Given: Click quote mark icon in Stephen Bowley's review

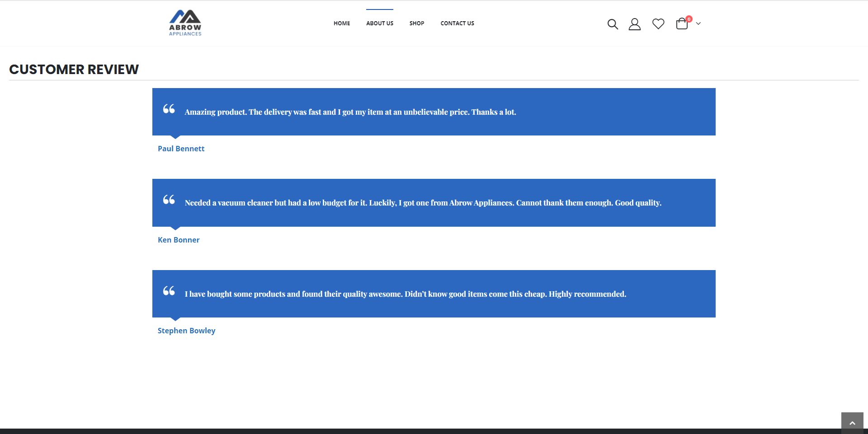Looking at the screenshot, I should 169,291.
